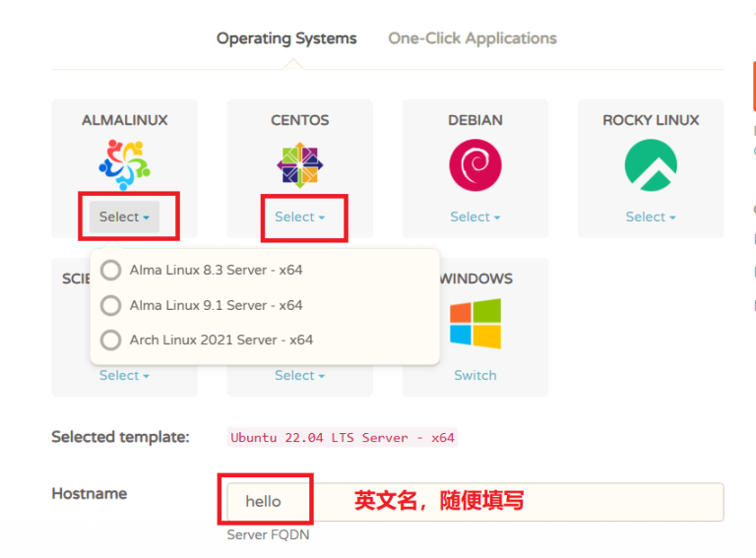The height and width of the screenshot is (558, 756).
Task: Click the Windows logo icon
Action: click(474, 324)
